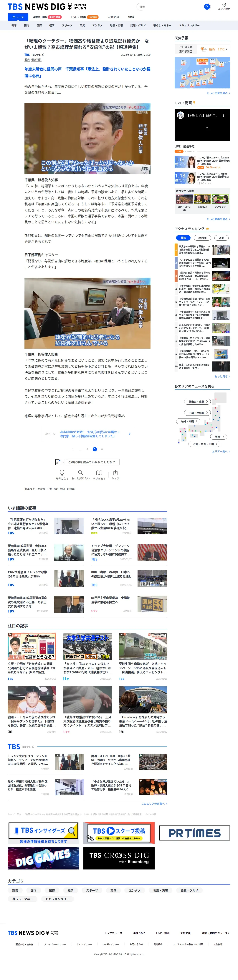Open the ドキュメンタリー category in nav bar

click(x=189, y=25)
